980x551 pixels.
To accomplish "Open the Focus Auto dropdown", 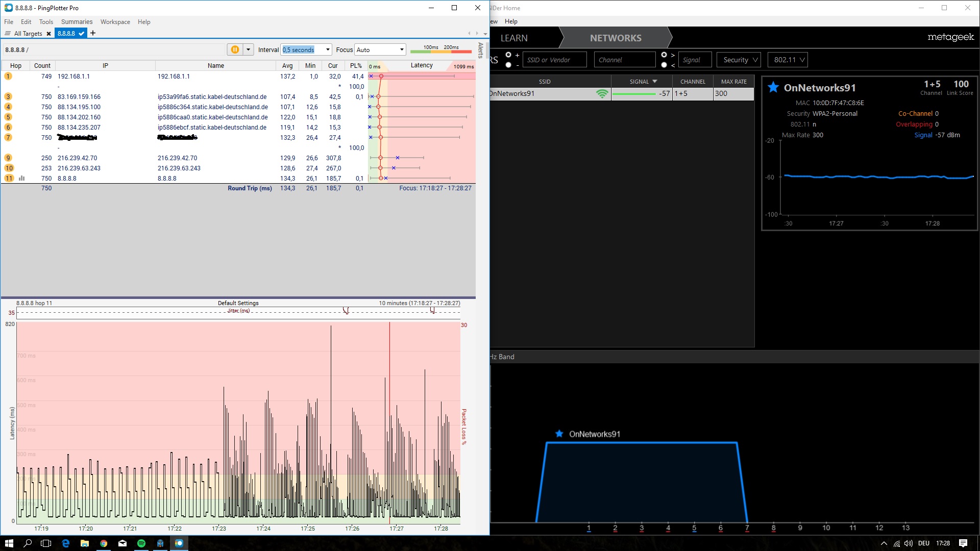I will [x=402, y=49].
